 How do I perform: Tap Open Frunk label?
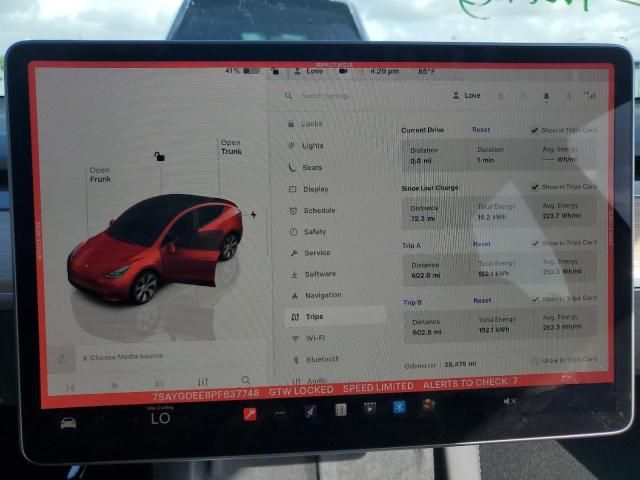(x=100, y=175)
